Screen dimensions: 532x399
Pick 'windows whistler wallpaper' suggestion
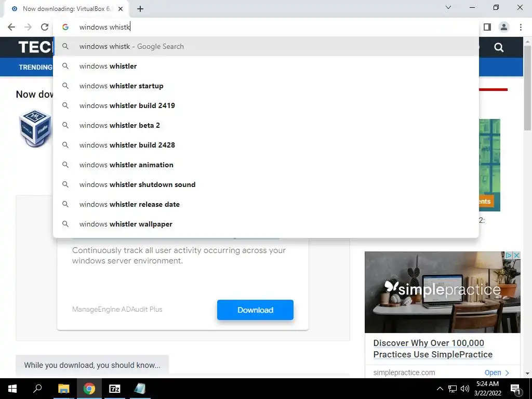[x=266, y=224]
